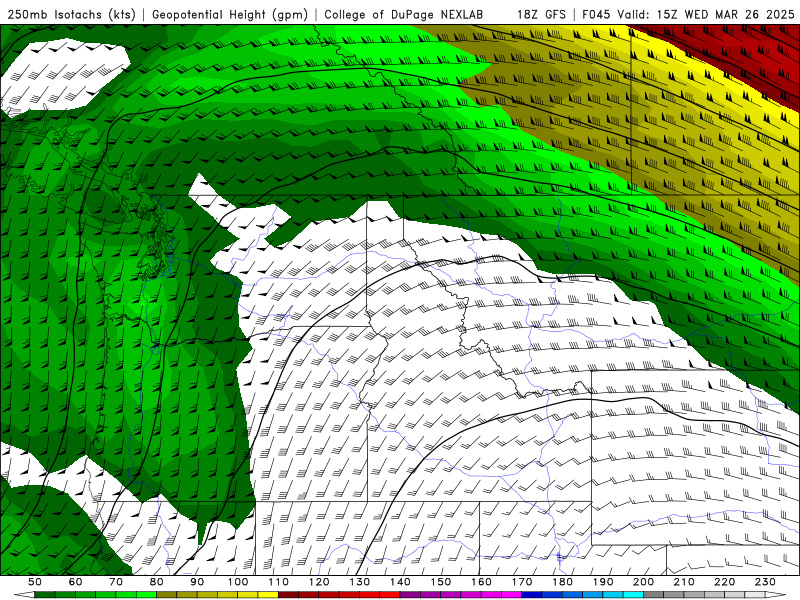Click the '50' value on the color scale
This screenshot has height=600, width=800.
tap(35, 582)
